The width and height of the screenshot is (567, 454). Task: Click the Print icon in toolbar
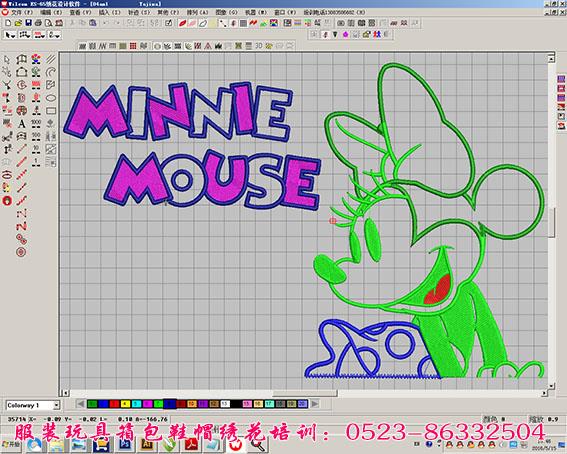(x=38, y=23)
